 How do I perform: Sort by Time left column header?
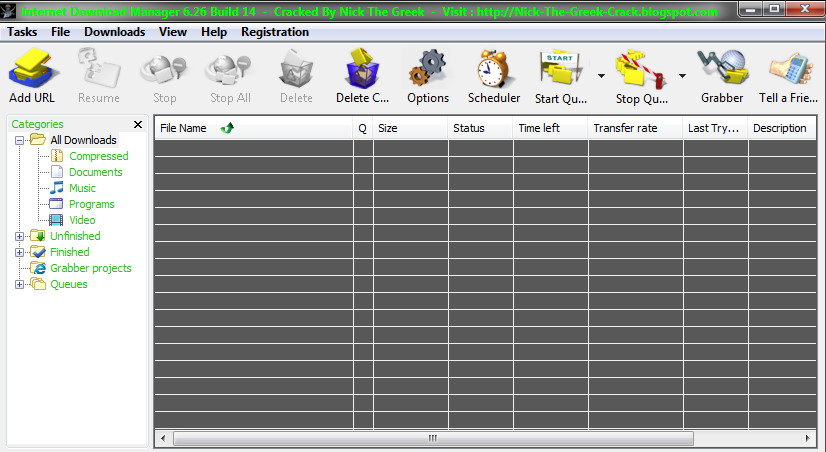coord(550,128)
